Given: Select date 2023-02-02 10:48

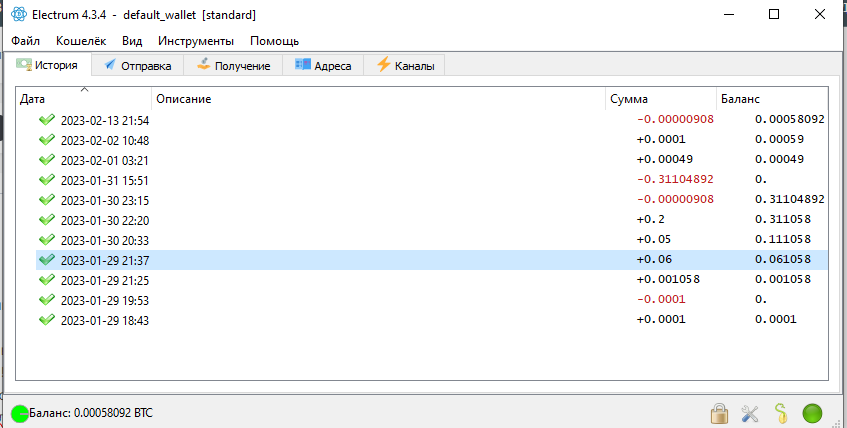Looking at the screenshot, I should click(x=105, y=141).
